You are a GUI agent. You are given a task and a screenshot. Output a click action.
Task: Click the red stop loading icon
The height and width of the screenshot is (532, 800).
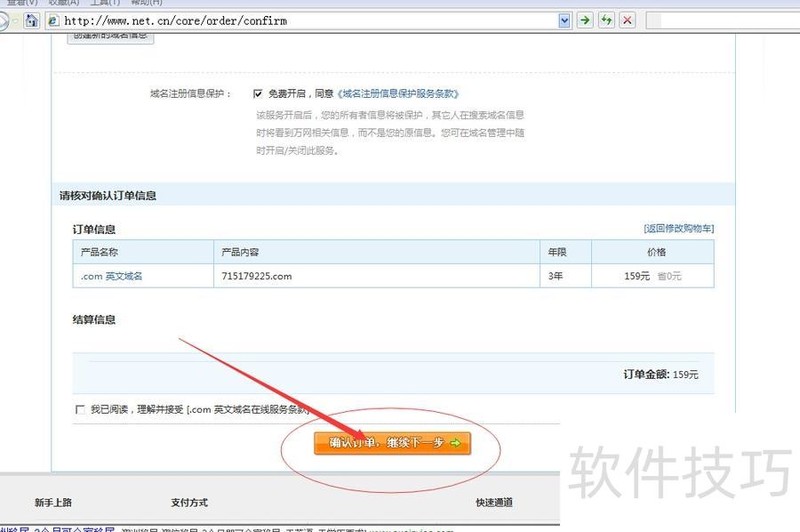(x=628, y=20)
